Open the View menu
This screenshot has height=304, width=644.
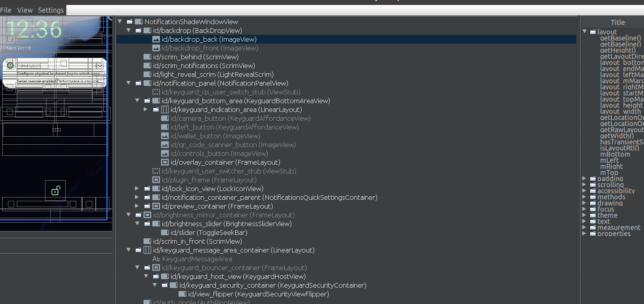tap(25, 10)
